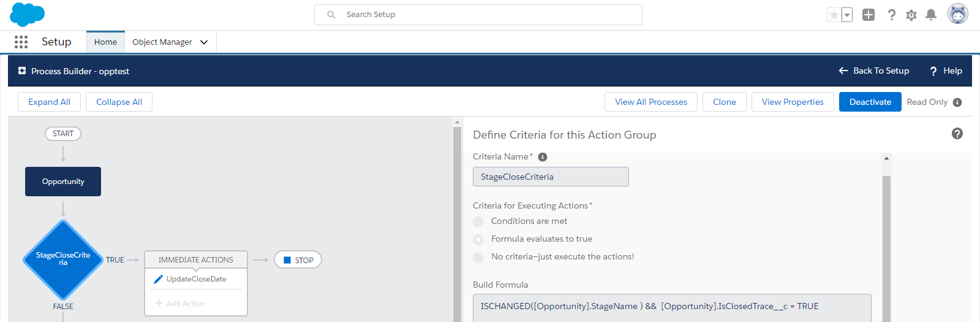Click the Criteria Name field
The height and width of the screenshot is (322, 980).
[551, 177]
